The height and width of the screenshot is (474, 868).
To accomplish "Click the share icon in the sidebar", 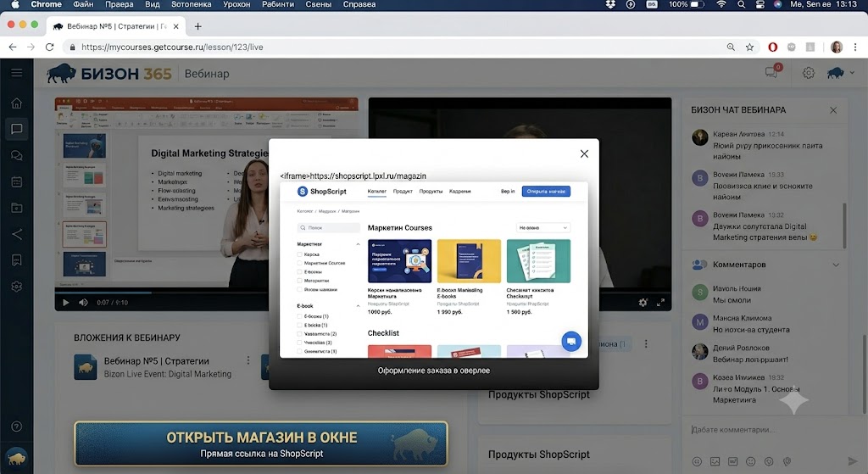I will tap(17, 234).
